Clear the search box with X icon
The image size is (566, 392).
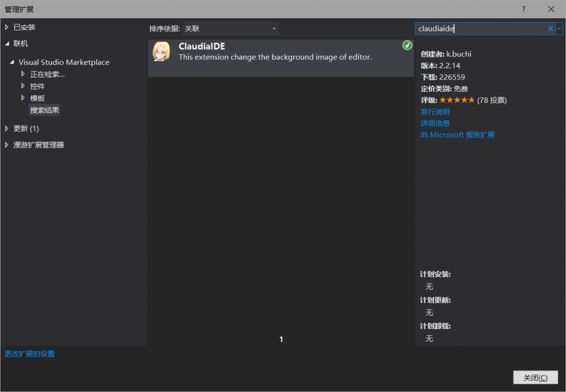(551, 29)
